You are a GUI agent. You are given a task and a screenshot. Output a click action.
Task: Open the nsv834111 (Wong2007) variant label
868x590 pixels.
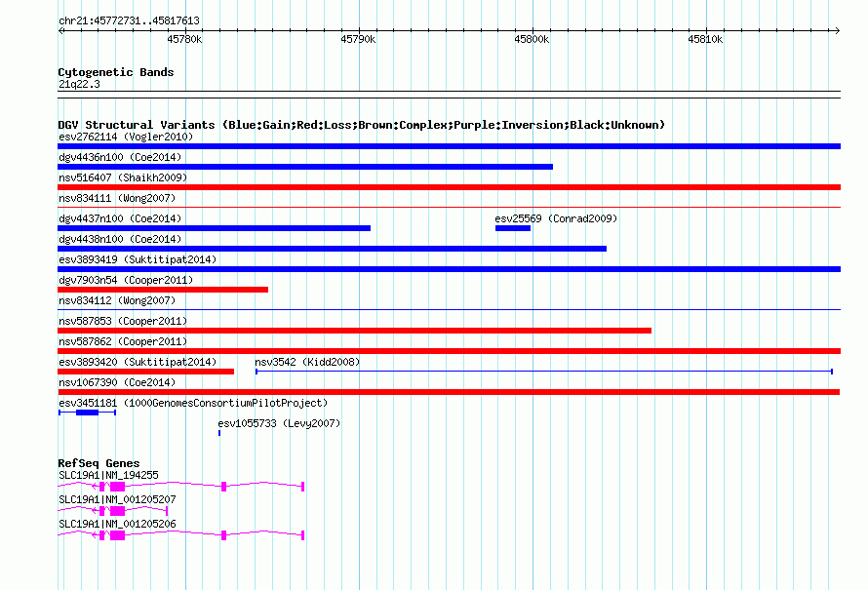click(x=117, y=198)
